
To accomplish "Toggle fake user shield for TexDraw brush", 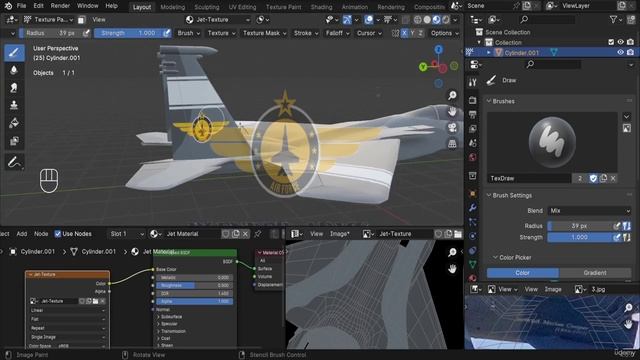I will click(593, 178).
